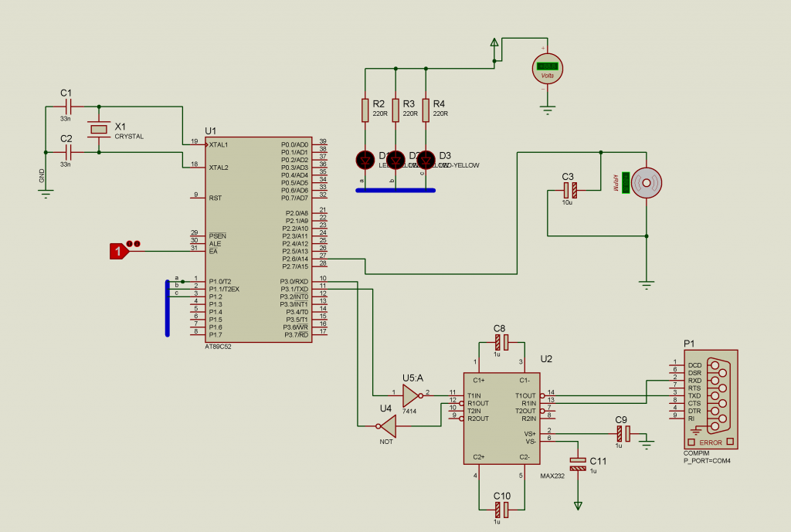
Task: Select capacitor C10 below MAX232
Action: coord(502,510)
